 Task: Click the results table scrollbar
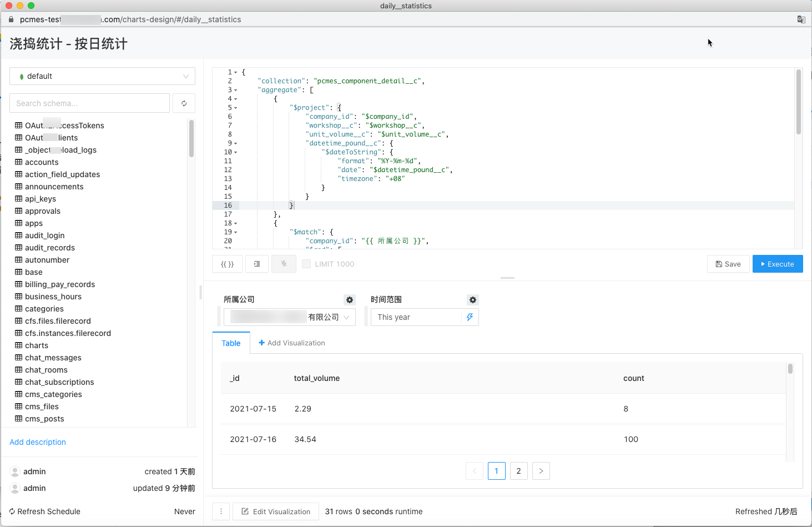coord(790,369)
